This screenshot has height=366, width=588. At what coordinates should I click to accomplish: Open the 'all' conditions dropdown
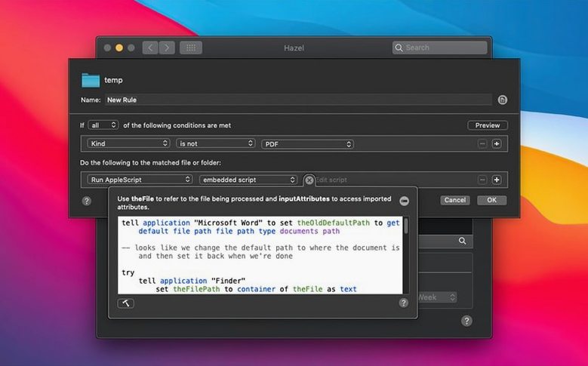103,125
